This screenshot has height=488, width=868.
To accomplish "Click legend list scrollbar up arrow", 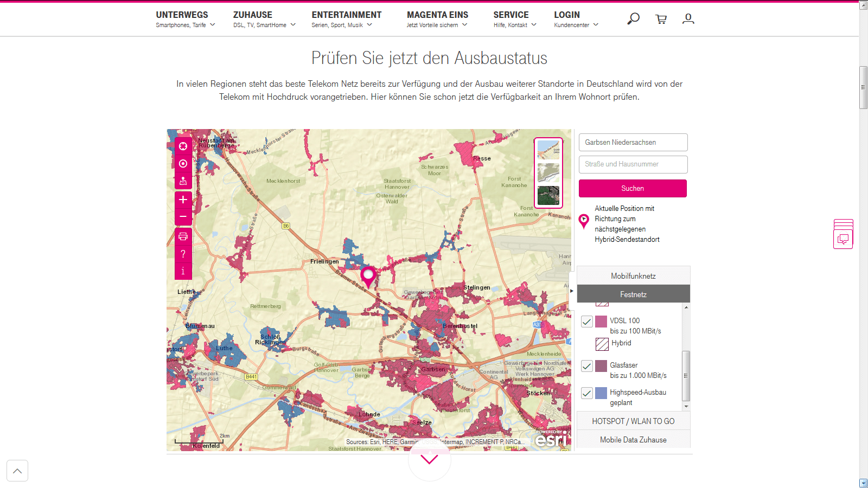I will 686,307.
